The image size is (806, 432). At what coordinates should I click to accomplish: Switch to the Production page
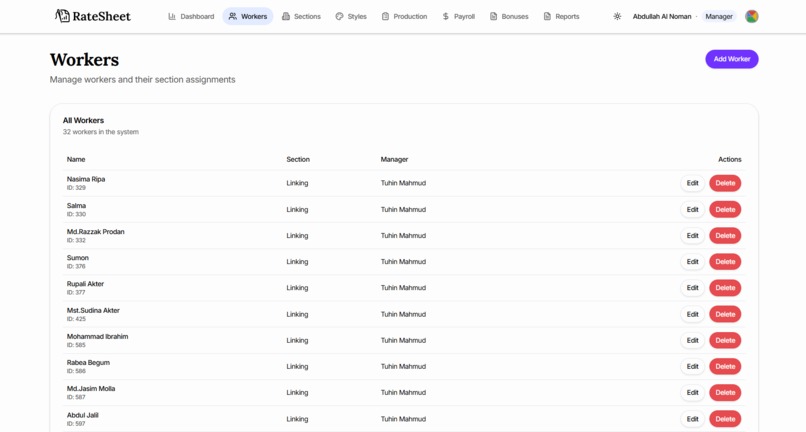[x=405, y=16]
